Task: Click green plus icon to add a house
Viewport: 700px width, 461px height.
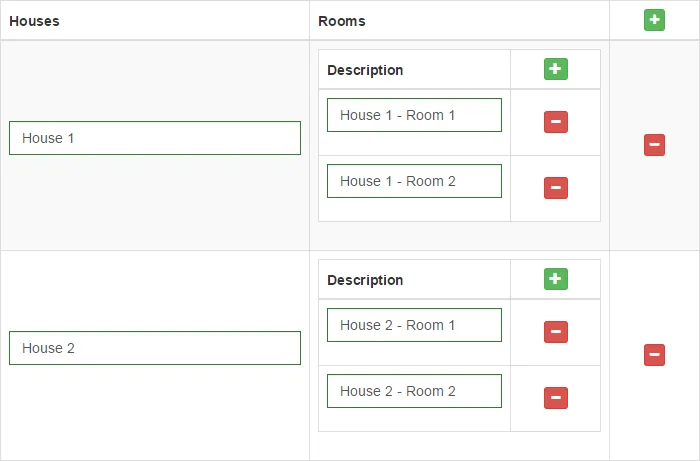Action: 654,19
